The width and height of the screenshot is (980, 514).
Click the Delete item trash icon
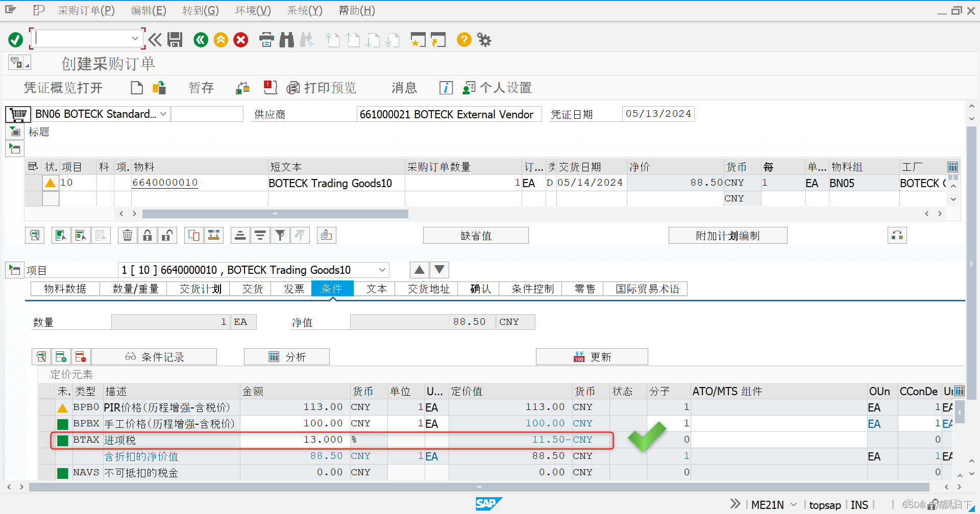(128, 235)
